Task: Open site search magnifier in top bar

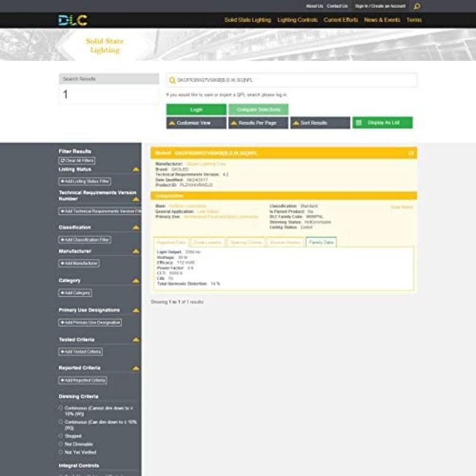Action: coord(417,6)
